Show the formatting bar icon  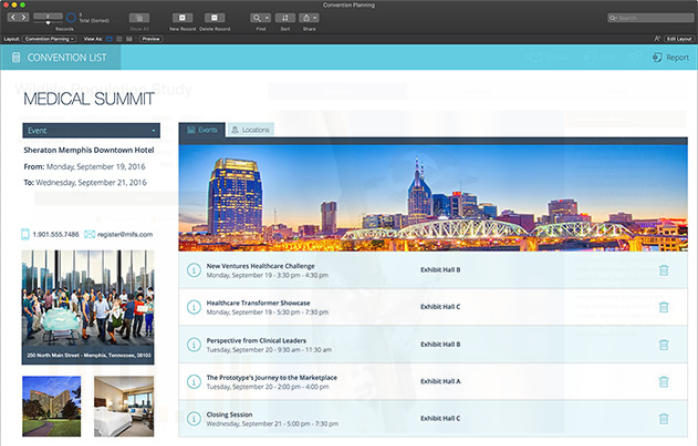(657, 39)
